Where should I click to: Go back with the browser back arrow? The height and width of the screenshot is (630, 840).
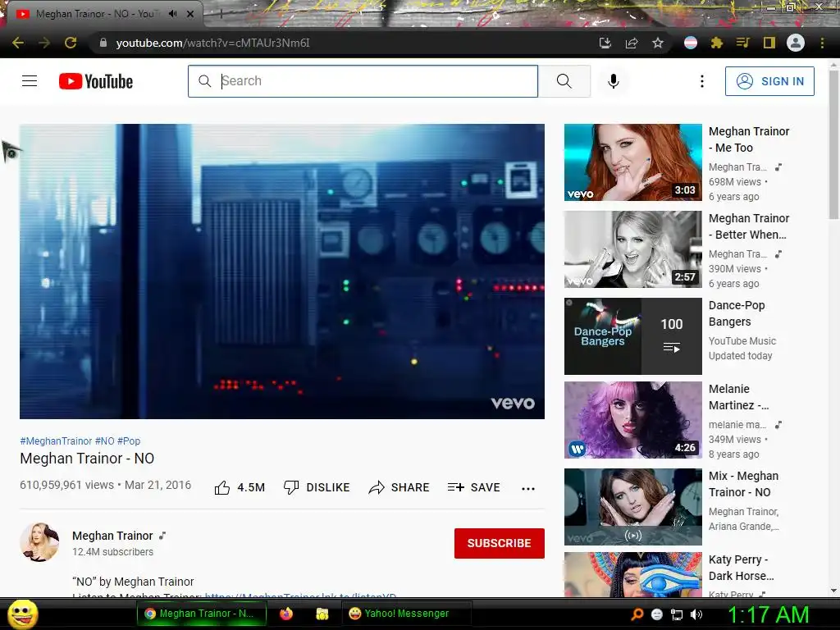pyautogui.click(x=18, y=43)
